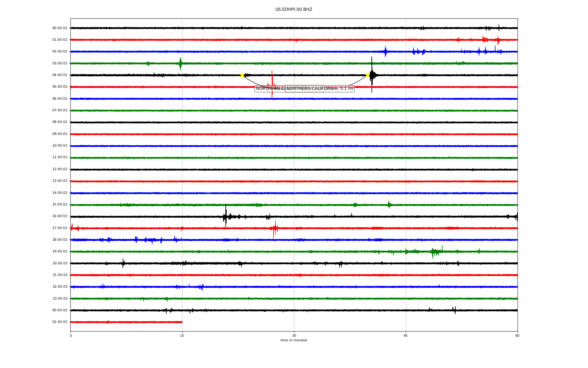Select the 16:00:02 row time label
The width and height of the screenshot is (588, 368).
point(60,216)
